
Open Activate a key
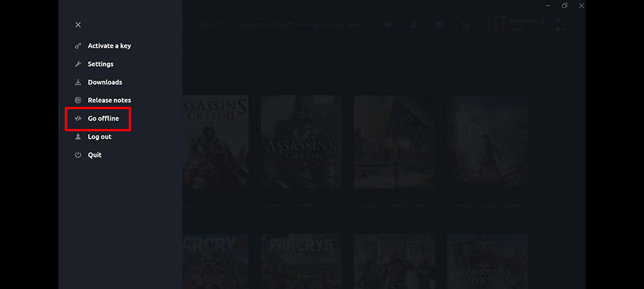[102, 46]
